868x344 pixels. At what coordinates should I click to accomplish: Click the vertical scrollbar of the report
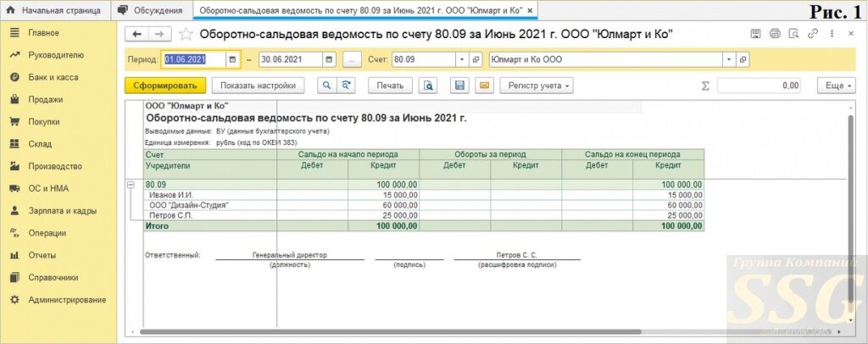(851, 210)
